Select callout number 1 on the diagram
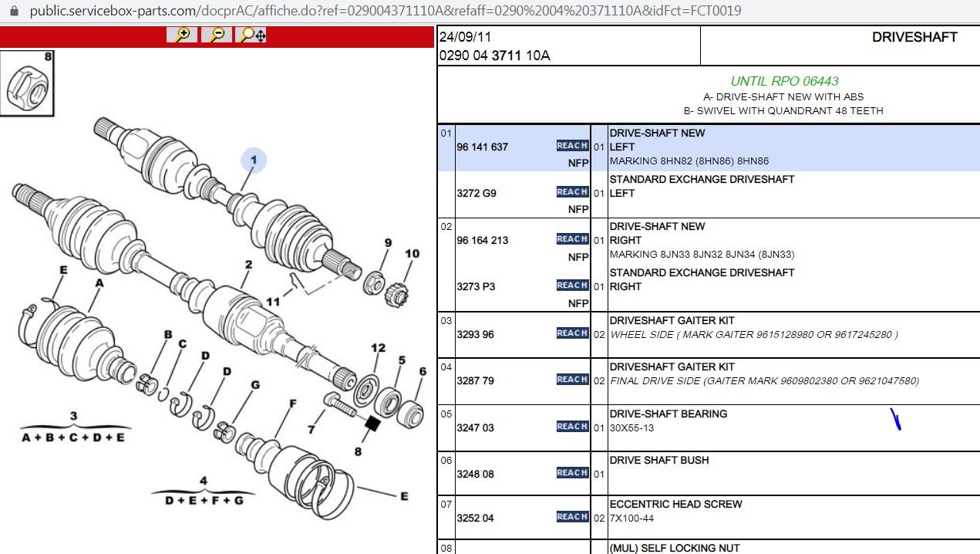The image size is (980, 554). pos(253,161)
